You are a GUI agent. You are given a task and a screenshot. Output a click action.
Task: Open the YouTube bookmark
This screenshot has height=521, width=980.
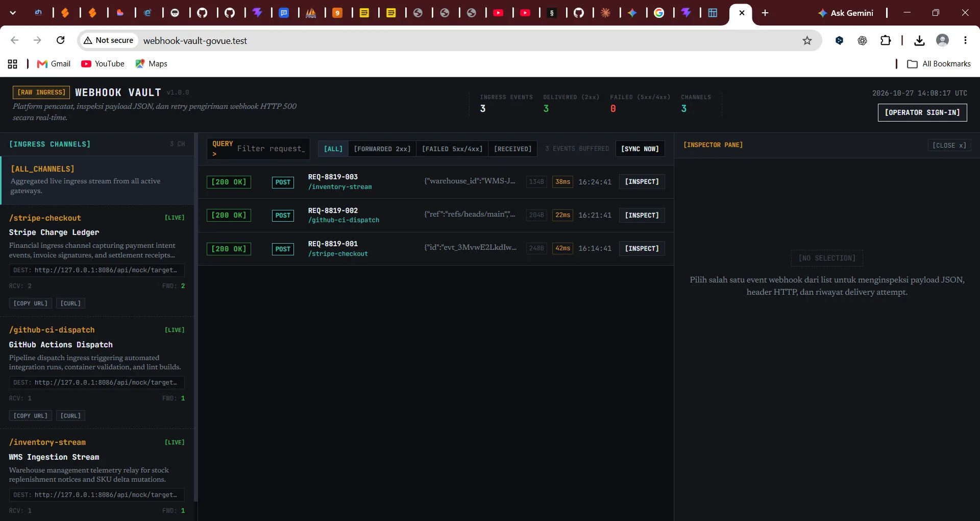(x=103, y=64)
